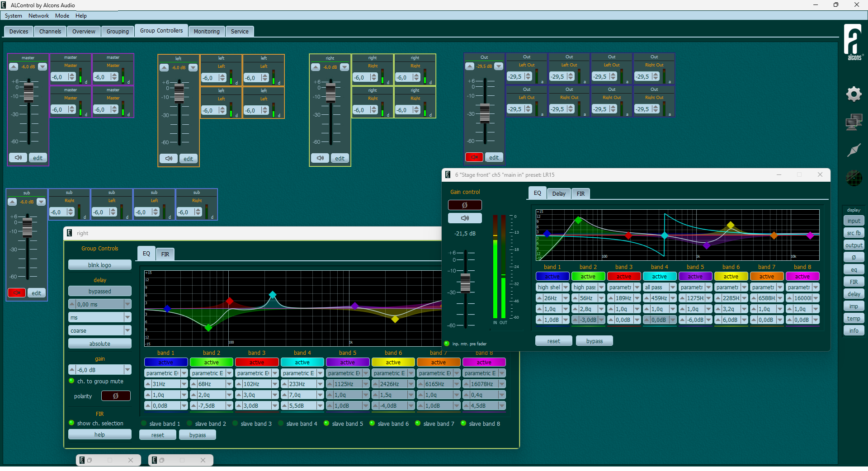The image size is (868, 471).
Task: Open band 4 all pass type dropdown
Action: pyautogui.click(x=673, y=287)
